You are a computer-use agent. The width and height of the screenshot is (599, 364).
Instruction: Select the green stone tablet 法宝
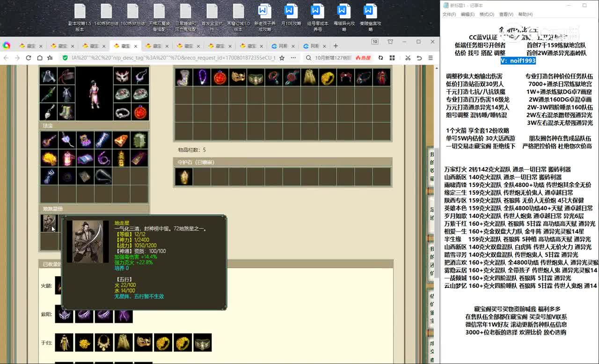point(139,140)
